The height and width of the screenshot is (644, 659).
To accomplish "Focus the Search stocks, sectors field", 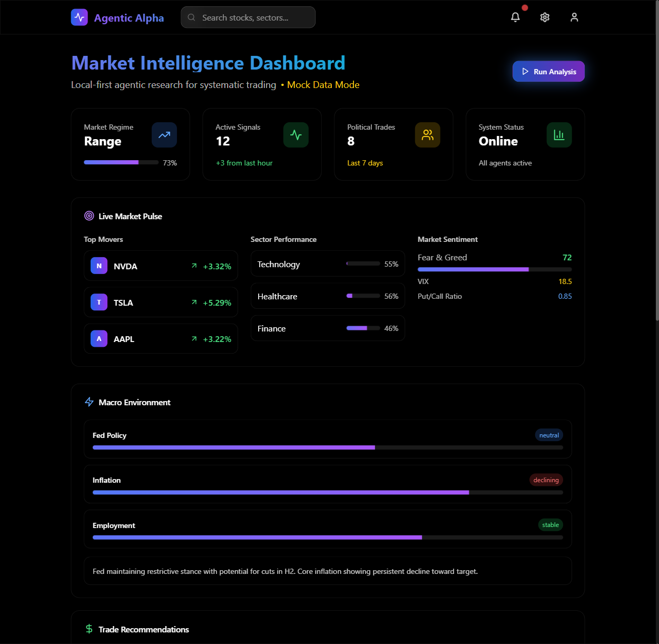I will pyautogui.click(x=248, y=17).
